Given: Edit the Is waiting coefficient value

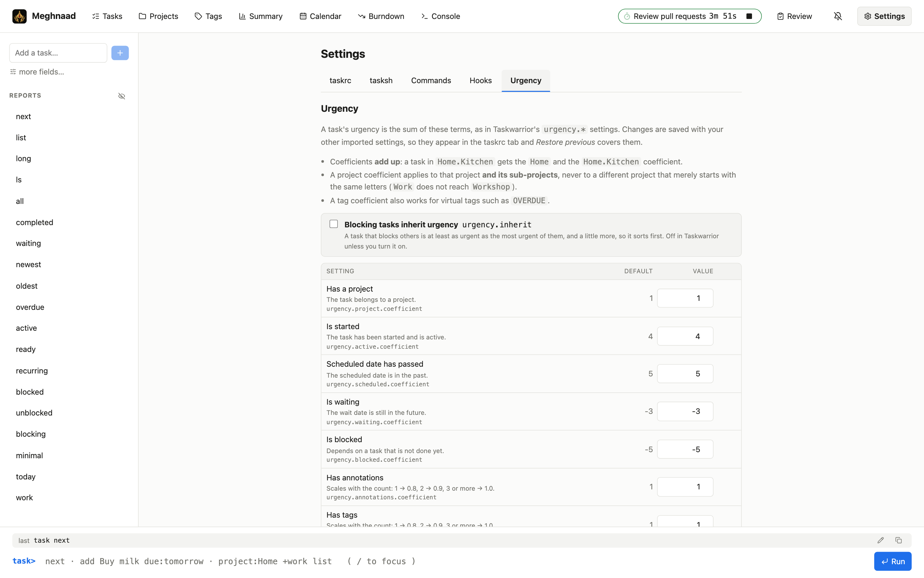Looking at the screenshot, I should tap(685, 411).
